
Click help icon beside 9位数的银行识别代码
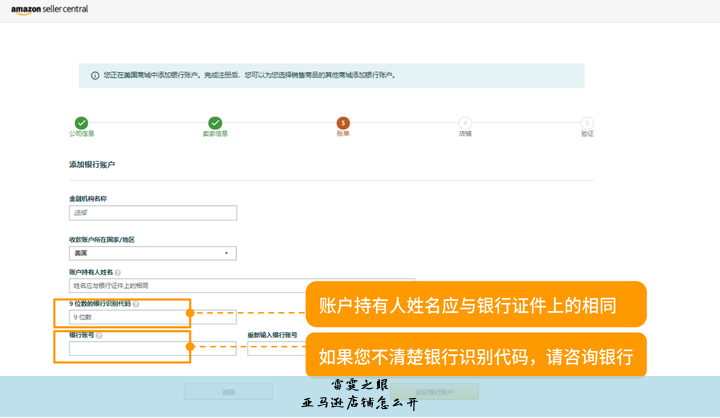point(136,304)
